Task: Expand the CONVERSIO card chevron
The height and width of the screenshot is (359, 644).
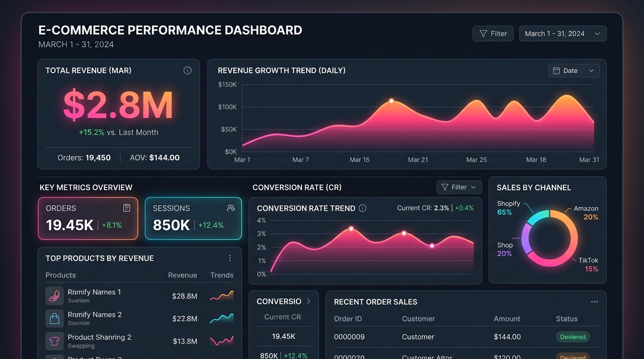Action: point(308,302)
